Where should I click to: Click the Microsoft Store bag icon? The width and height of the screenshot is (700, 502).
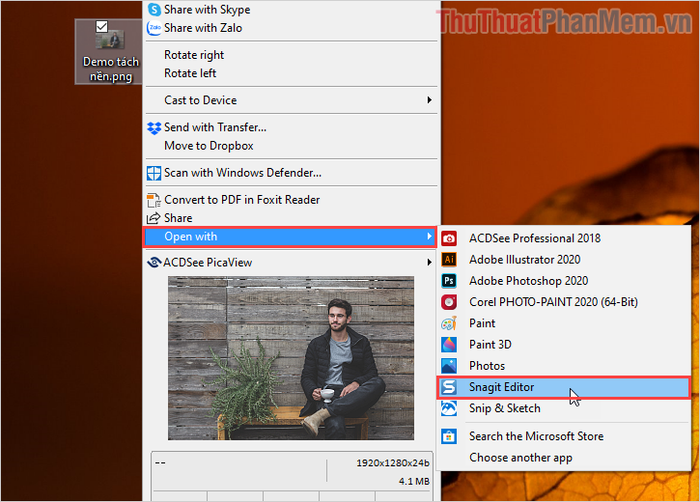click(449, 436)
